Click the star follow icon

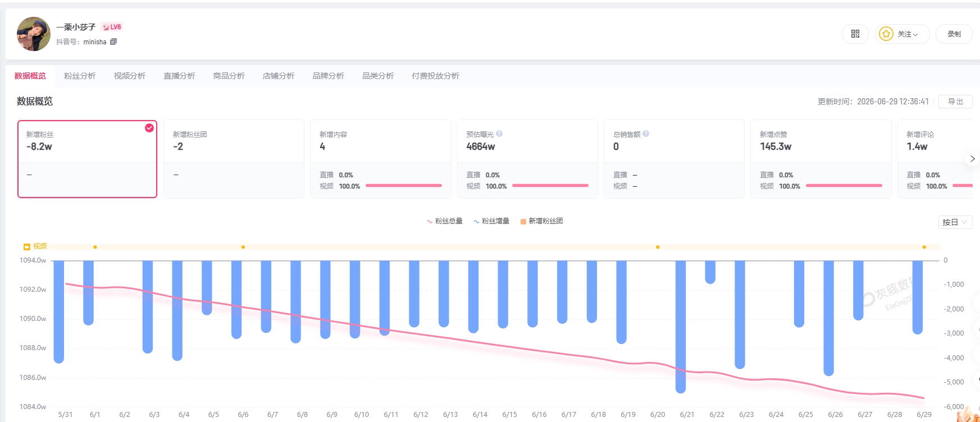[x=886, y=34]
